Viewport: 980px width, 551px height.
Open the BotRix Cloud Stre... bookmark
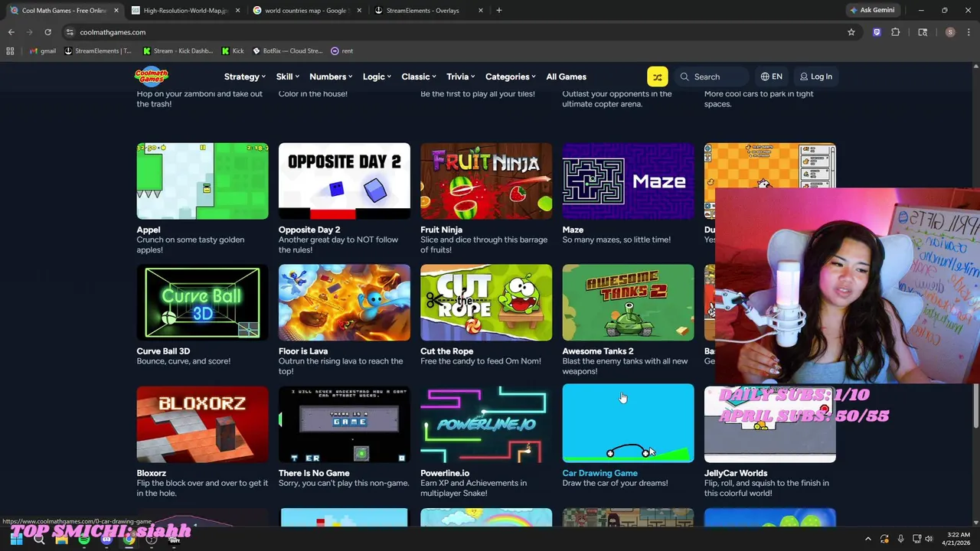coord(288,51)
